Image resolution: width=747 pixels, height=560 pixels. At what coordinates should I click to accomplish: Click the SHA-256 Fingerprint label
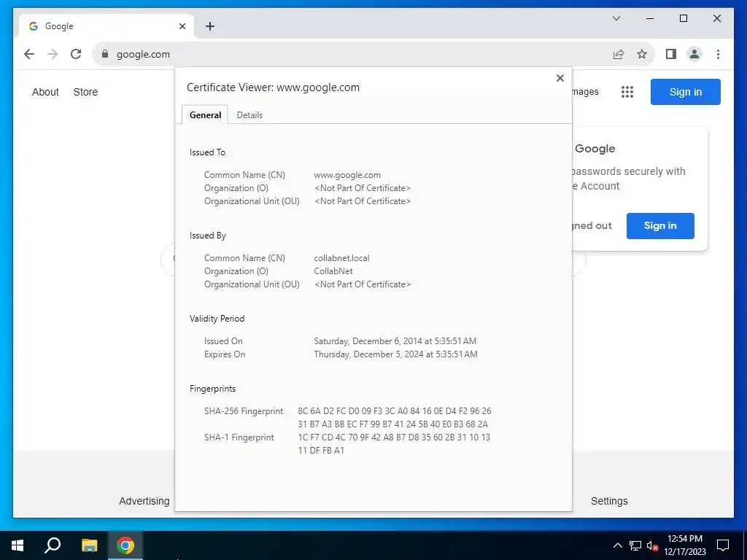[244, 411]
